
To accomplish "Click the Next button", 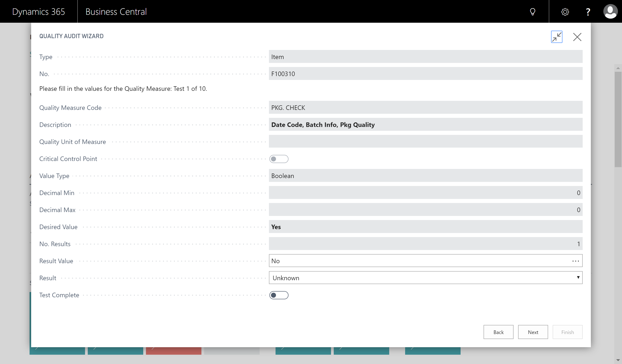I will click(x=533, y=332).
